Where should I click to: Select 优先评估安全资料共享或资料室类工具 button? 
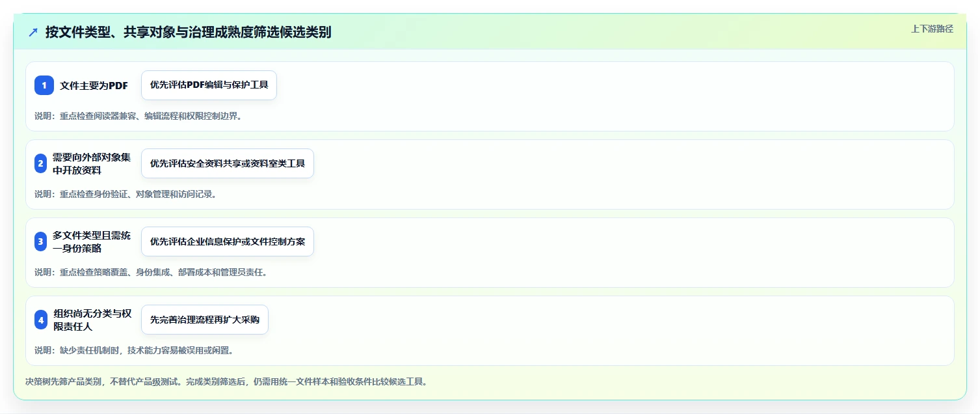pos(227,163)
